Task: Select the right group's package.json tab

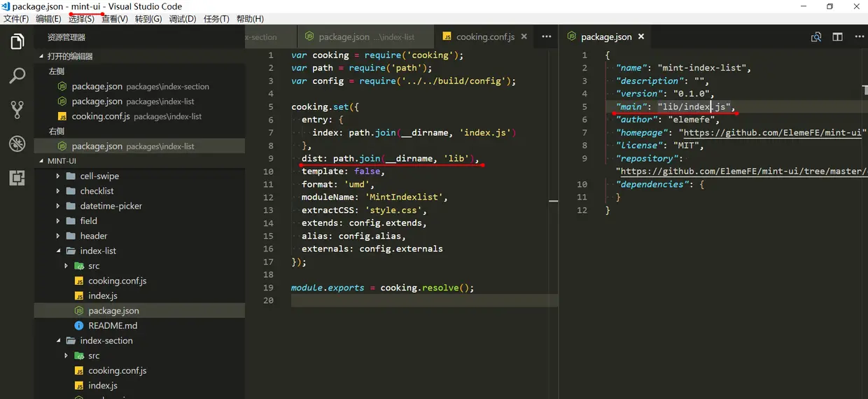Action: pos(605,37)
